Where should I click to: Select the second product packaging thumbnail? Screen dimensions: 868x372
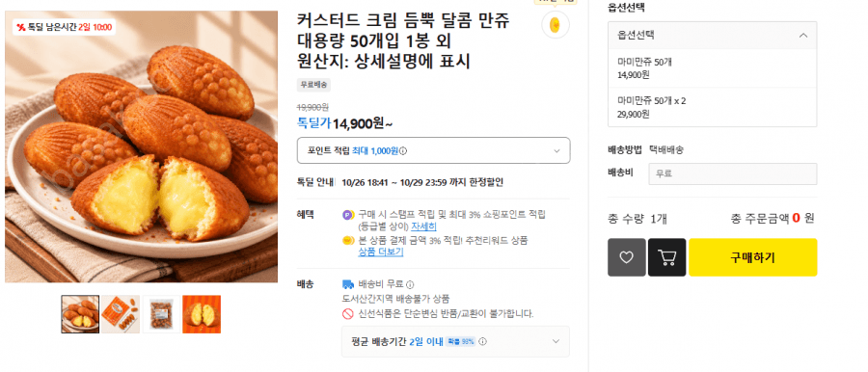click(121, 314)
